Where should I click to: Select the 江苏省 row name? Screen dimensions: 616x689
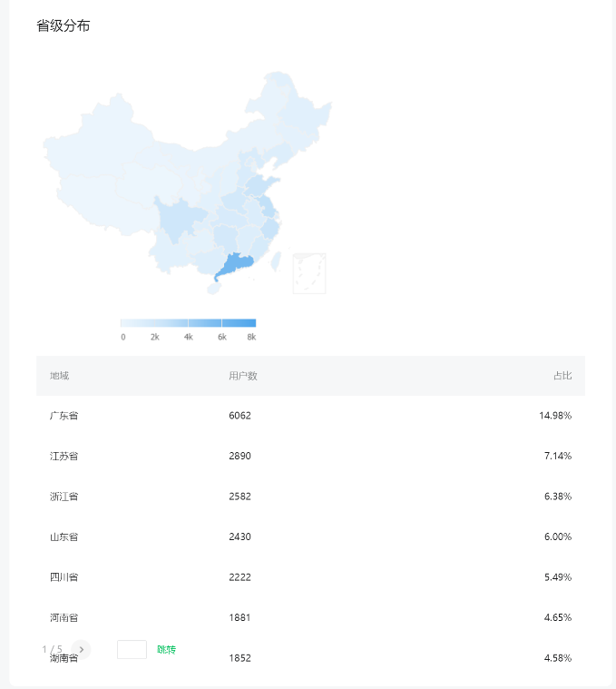64,456
